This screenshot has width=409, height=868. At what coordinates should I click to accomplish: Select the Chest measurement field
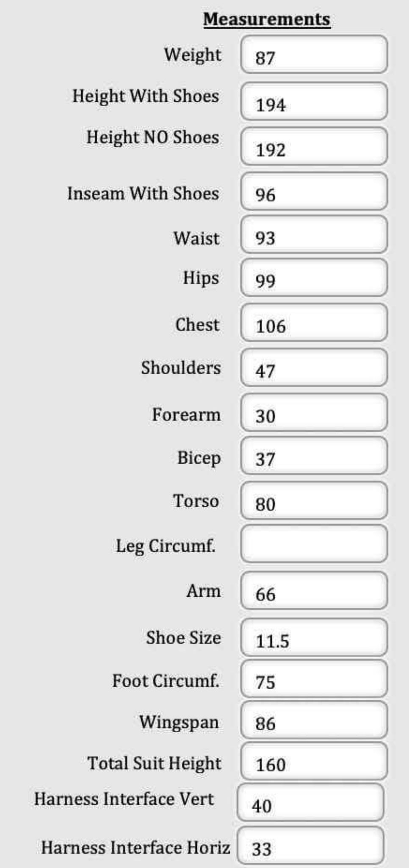(x=314, y=323)
